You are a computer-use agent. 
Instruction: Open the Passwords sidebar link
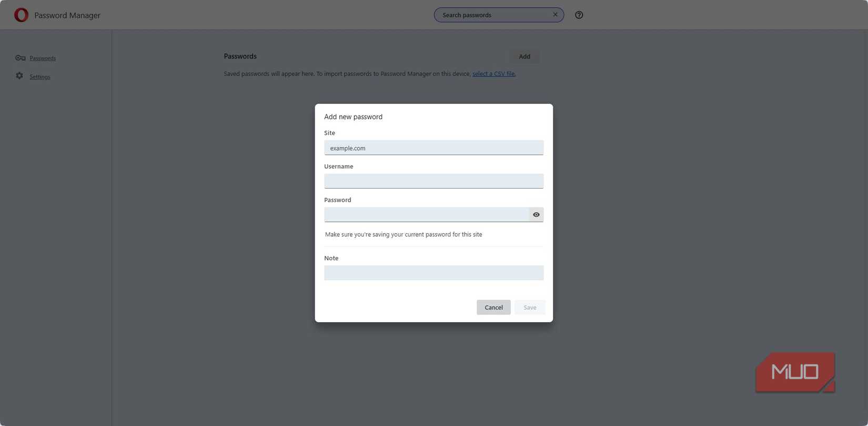[x=43, y=58]
